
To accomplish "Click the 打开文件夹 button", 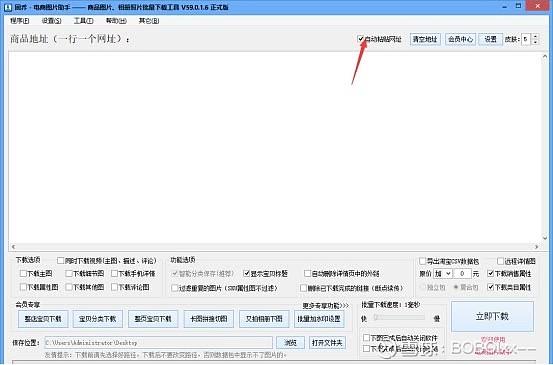I will click(327, 342).
